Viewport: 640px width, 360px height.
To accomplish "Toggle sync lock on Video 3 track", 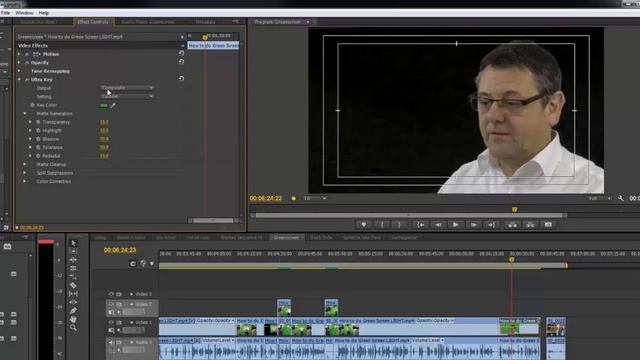I will (119, 294).
